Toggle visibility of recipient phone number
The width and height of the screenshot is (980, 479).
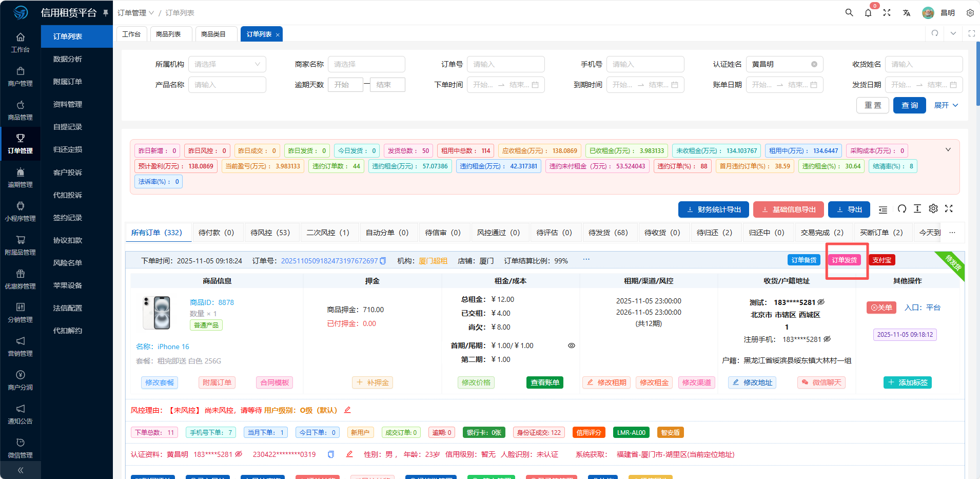click(821, 302)
